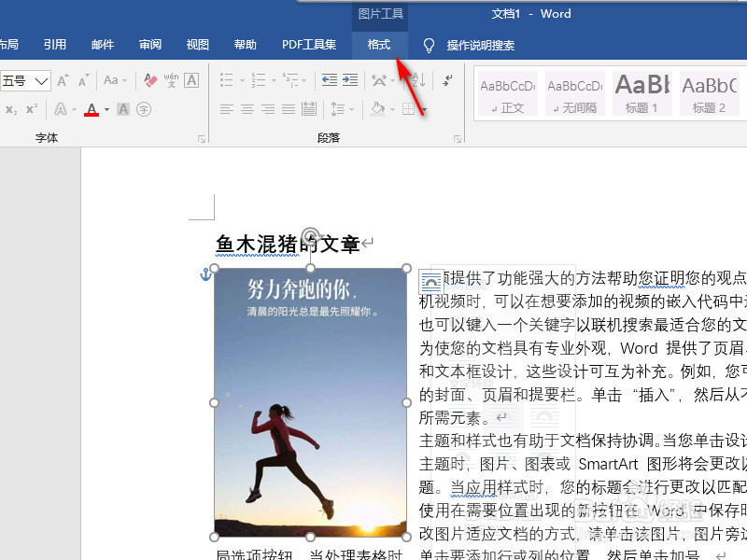Expand the 字体 dialog launcher
This screenshot has height=560, width=747.
[202, 138]
